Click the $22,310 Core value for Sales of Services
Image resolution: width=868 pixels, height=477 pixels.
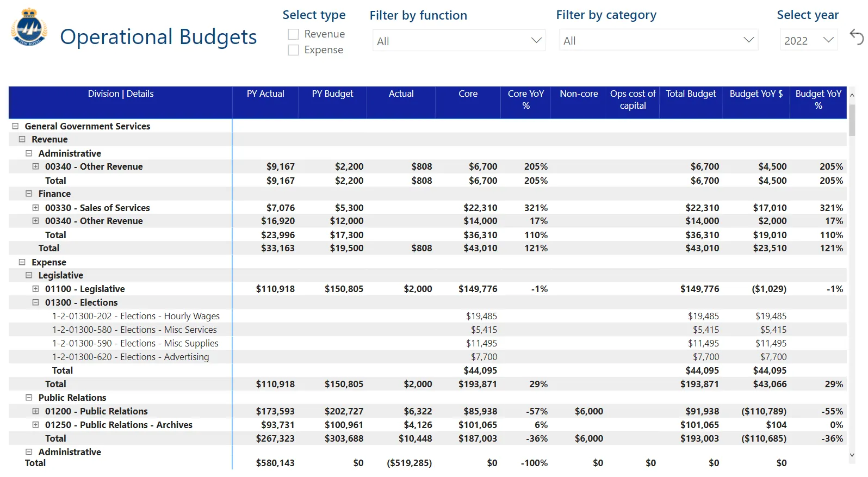click(x=480, y=208)
